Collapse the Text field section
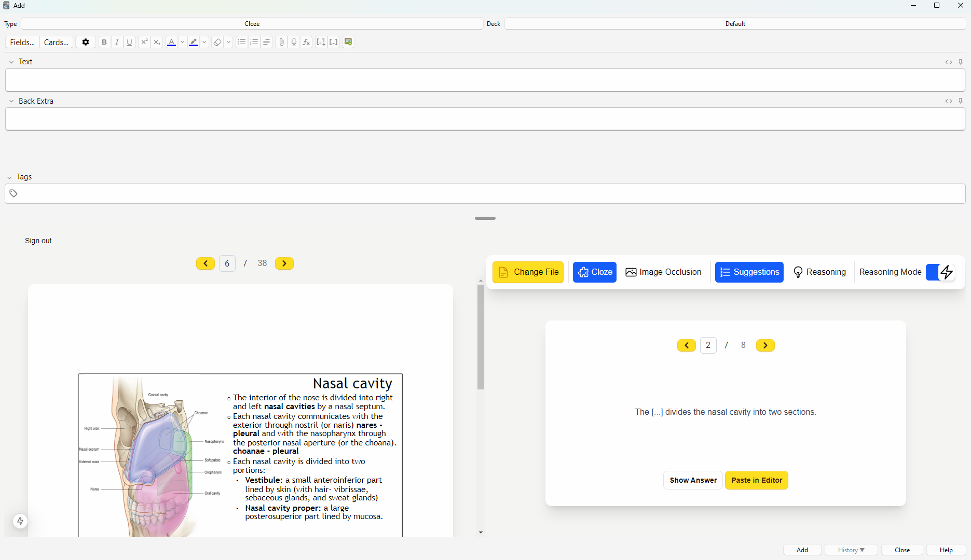Image resolution: width=971 pixels, height=560 pixels. tap(11, 62)
